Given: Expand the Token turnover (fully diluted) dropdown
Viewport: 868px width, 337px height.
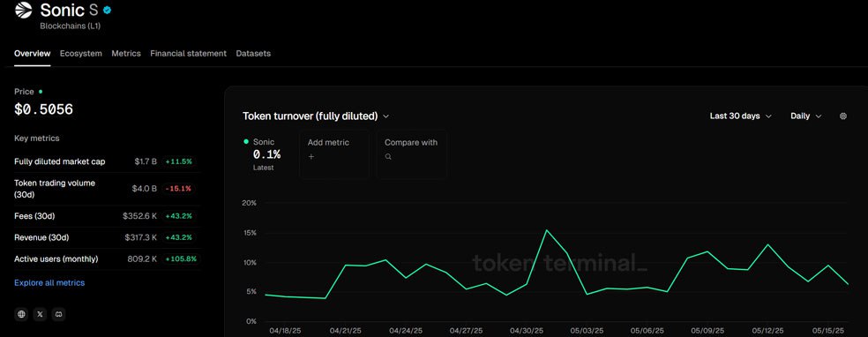Looking at the screenshot, I should click(x=316, y=116).
